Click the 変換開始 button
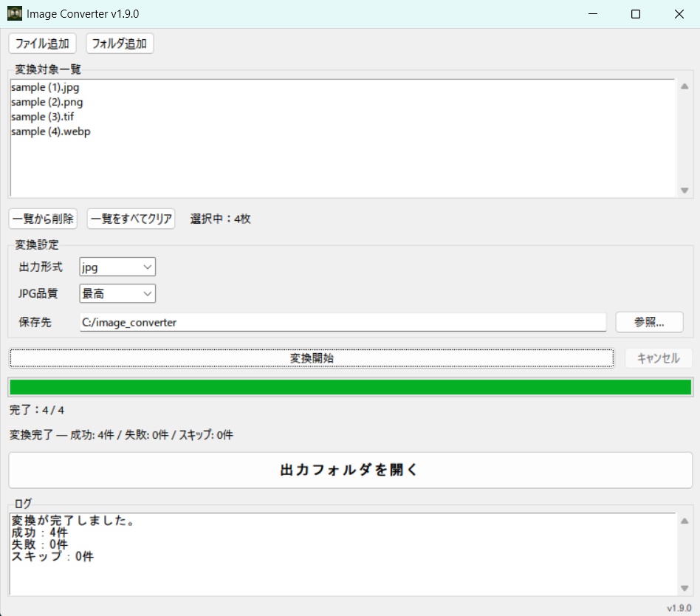This screenshot has height=616, width=700. [x=312, y=358]
